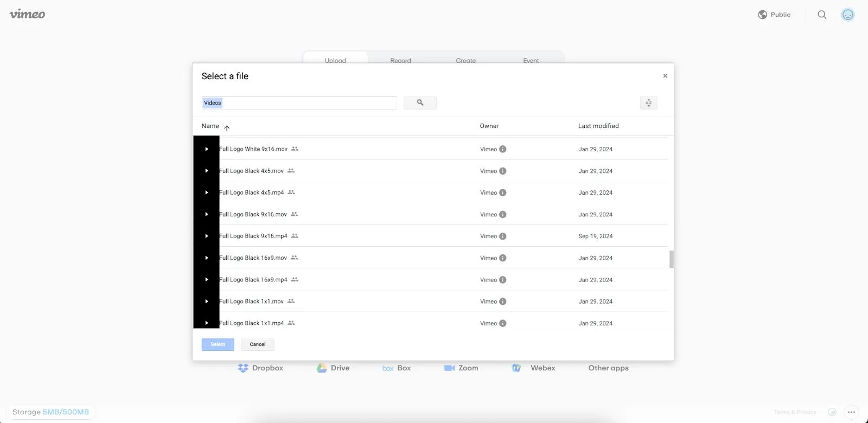Show owner info for Full Logo Black 1x1.mp4
868x423 pixels.
click(503, 323)
